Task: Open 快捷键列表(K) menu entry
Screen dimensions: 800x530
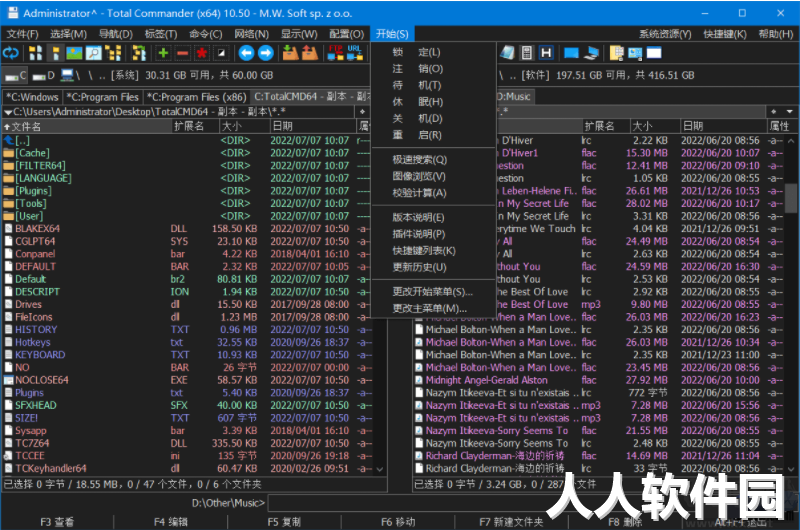Action: pyautogui.click(x=434, y=250)
